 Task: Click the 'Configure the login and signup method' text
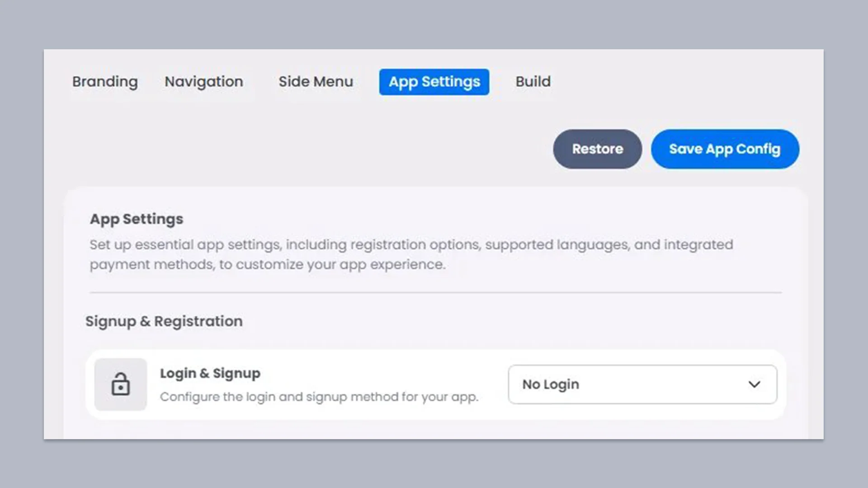tap(319, 397)
